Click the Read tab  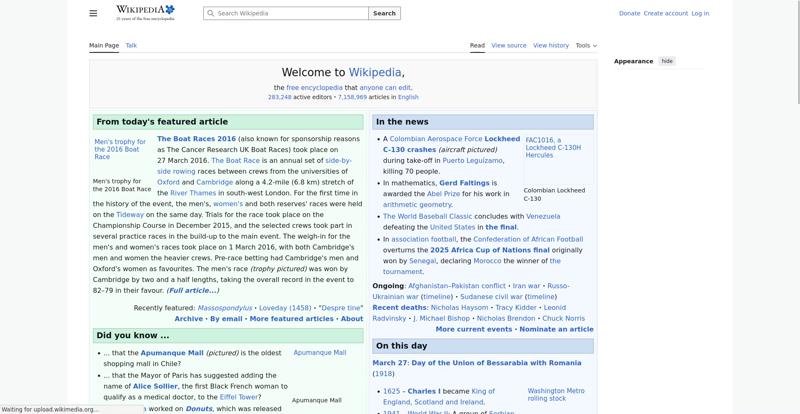pos(477,45)
